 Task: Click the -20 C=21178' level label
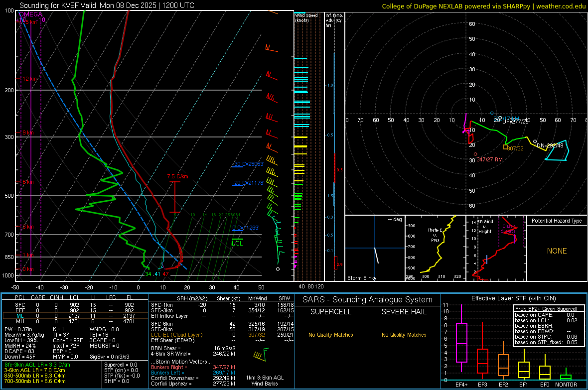click(248, 183)
